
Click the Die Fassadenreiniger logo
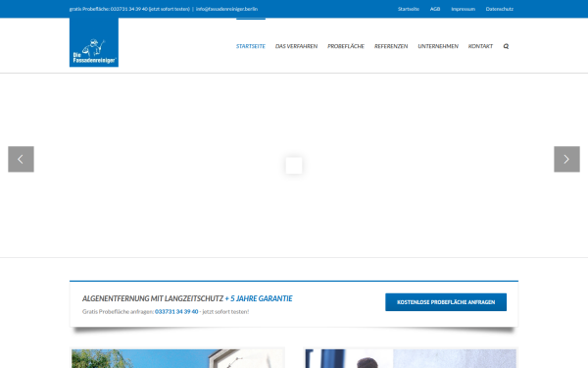click(94, 42)
